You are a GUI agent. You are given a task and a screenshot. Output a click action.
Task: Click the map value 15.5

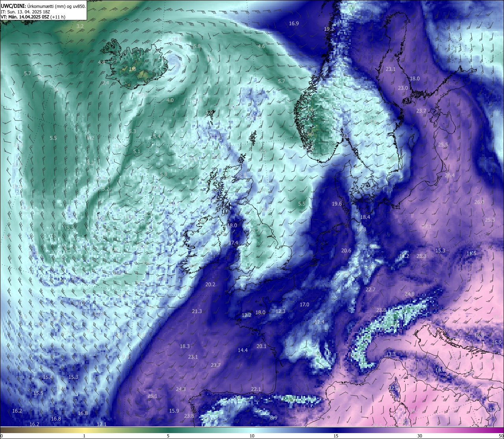click(38, 393)
